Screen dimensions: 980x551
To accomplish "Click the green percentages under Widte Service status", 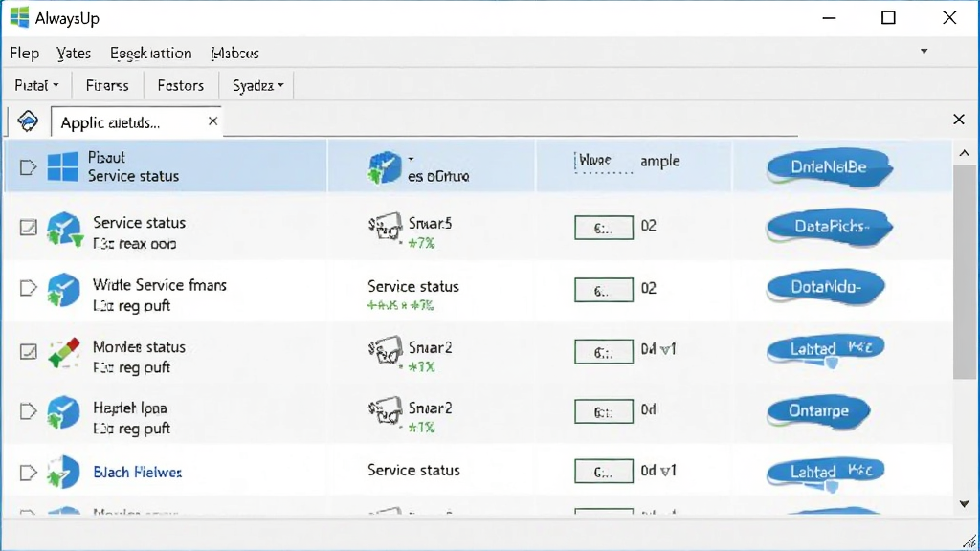I will point(401,305).
